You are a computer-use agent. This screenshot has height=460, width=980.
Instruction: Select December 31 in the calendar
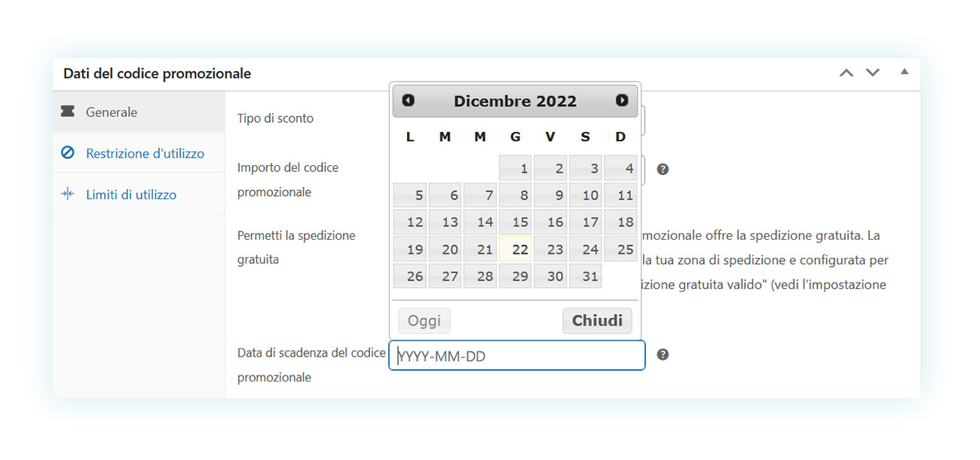pyautogui.click(x=586, y=276)
